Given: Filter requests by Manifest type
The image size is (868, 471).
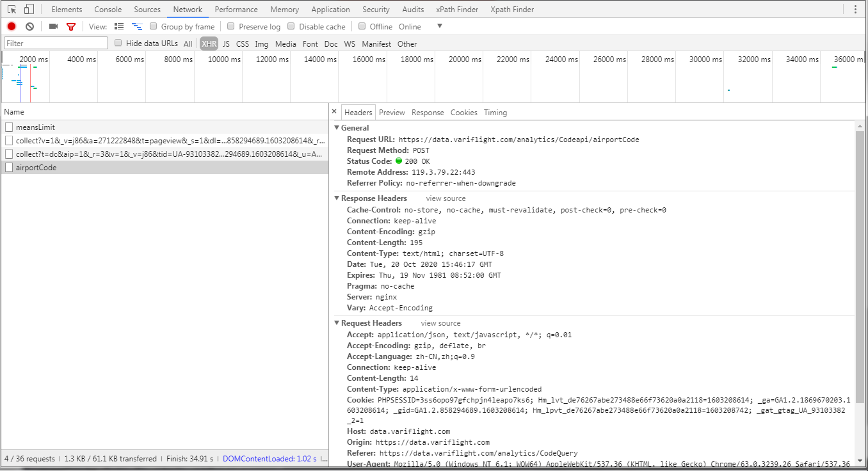Looking at the screenshot, I should pos(376,44).
